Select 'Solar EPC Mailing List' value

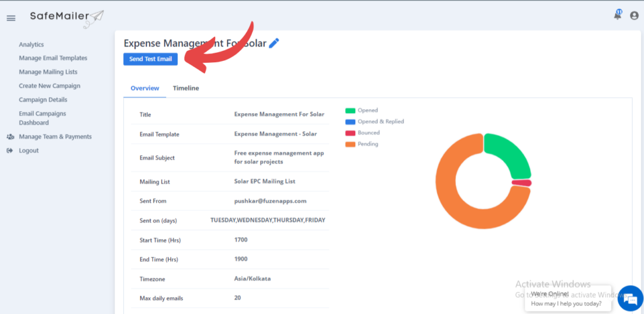[265, 181]
